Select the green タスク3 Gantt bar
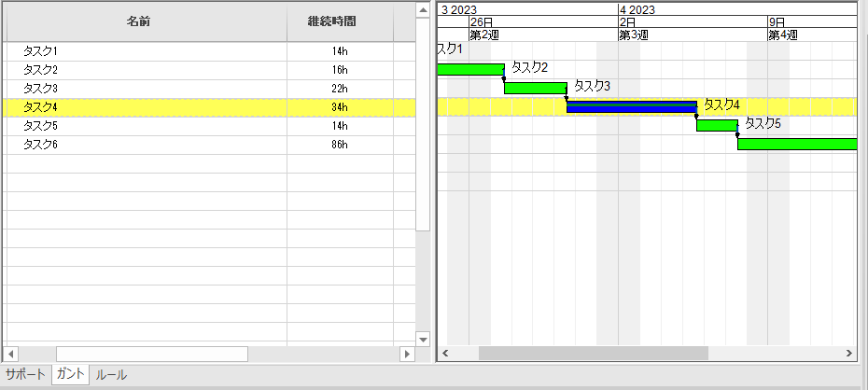The image size is (868, 390). 536,88
